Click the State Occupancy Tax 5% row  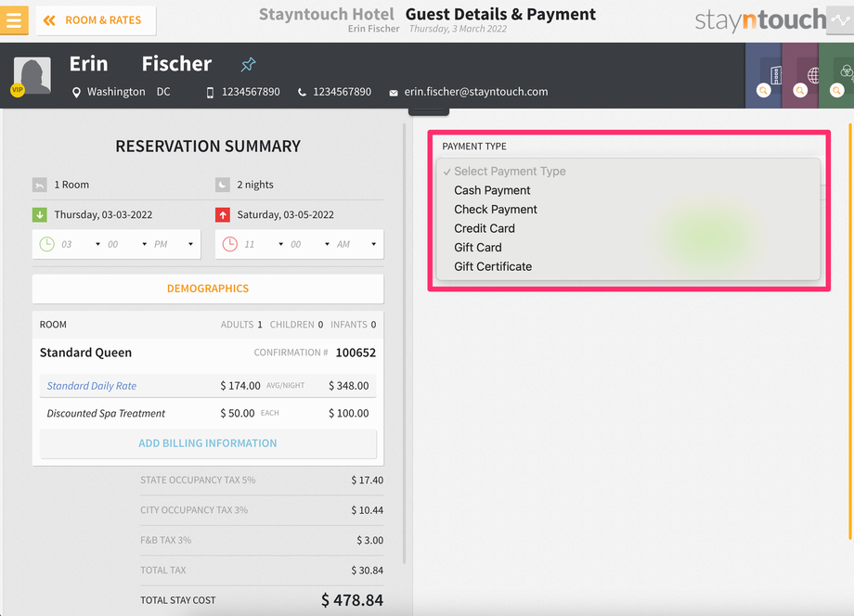click(x=262, y=481)
